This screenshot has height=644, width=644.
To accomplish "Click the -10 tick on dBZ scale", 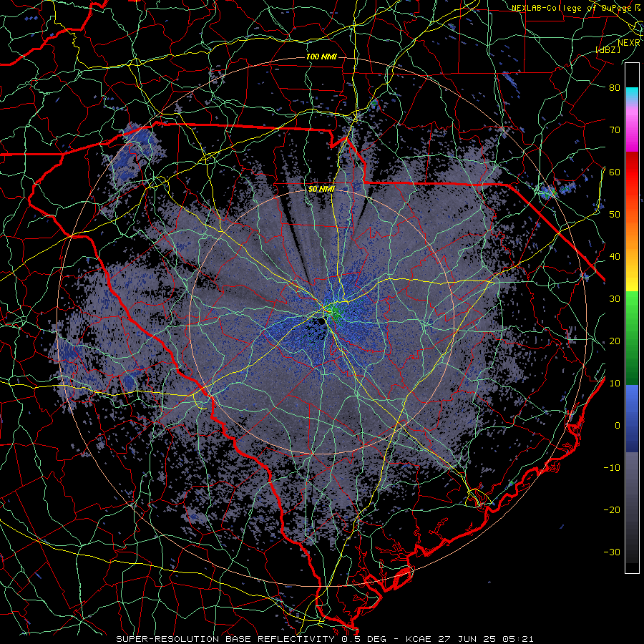I will 612,468.
